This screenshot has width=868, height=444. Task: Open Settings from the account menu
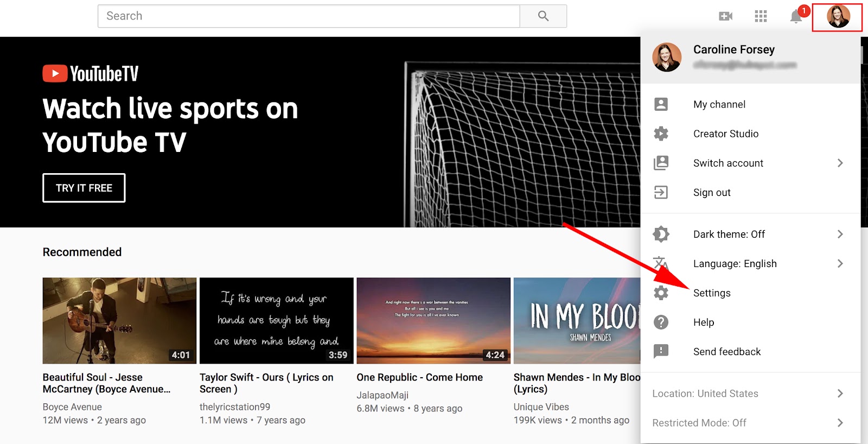(750, 293)
